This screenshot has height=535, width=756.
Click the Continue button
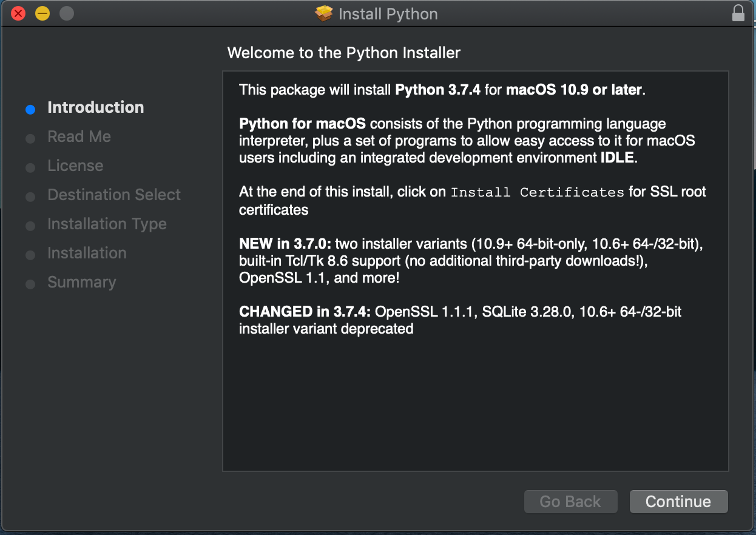pos(678,502)
